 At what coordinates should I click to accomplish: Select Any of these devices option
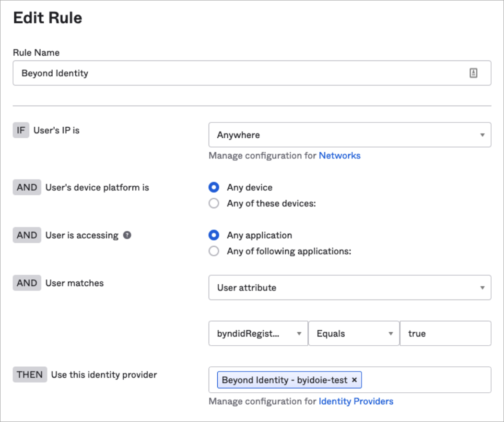pyautogui.click(x=214, y=204)
